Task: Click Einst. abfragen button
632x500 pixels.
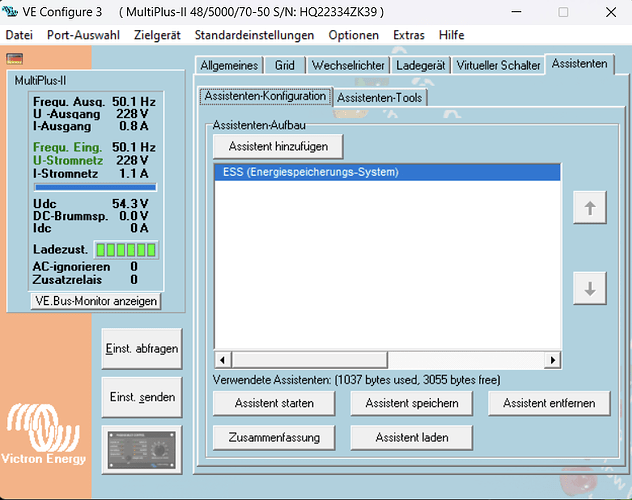Action: tap(142, 349)
